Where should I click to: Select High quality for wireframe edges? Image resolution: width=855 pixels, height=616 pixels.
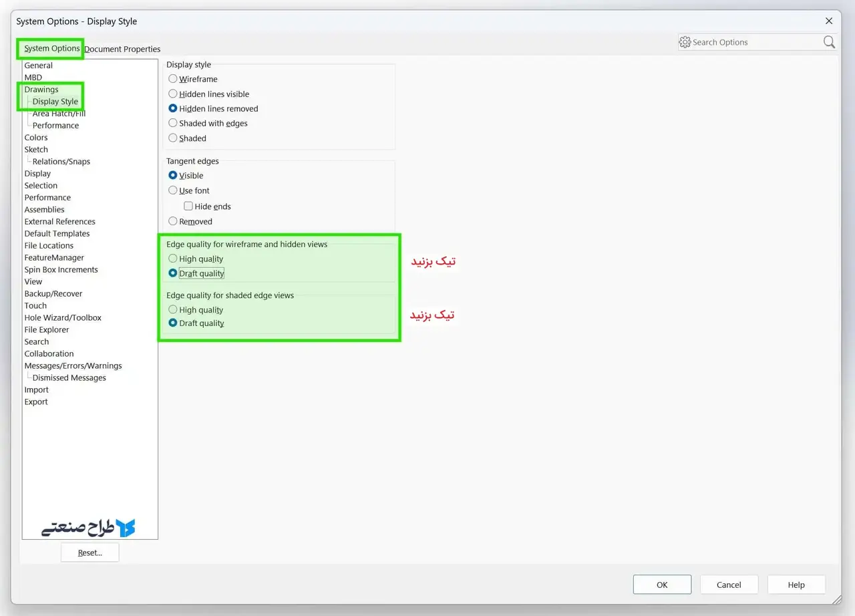point(173,259)
